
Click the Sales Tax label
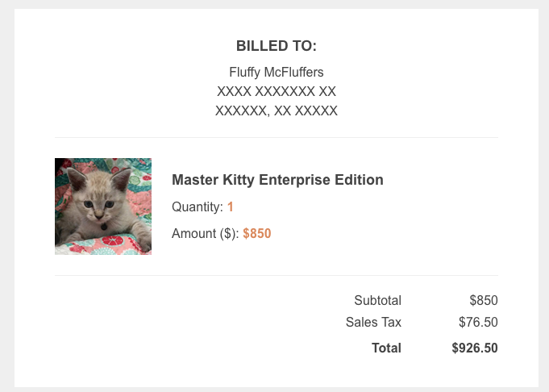click(x=373, y=322)
